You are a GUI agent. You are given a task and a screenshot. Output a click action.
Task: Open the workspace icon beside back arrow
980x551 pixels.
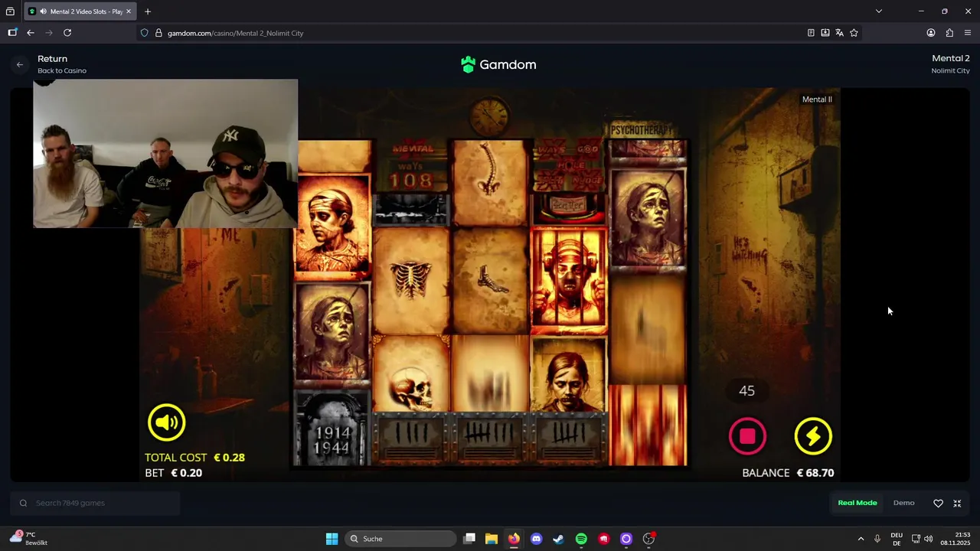[12, 33]
